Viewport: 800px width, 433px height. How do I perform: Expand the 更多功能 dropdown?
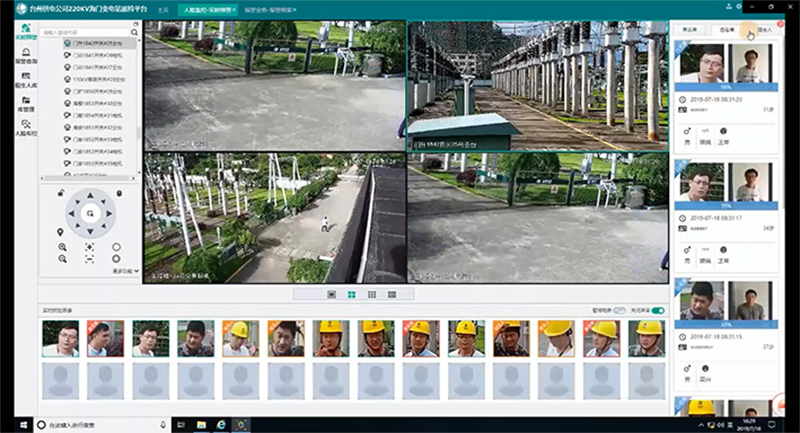point(126,271)
